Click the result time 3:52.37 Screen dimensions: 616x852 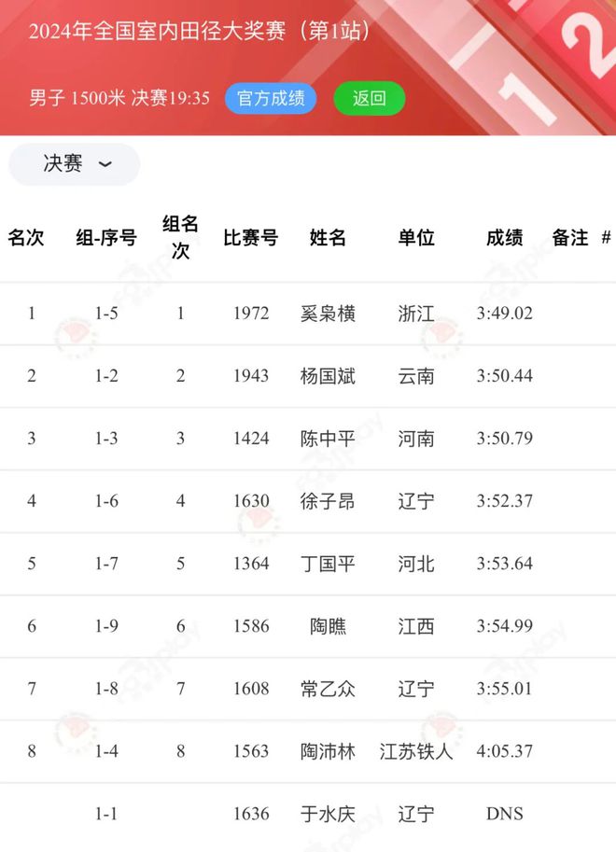point(505,501)
